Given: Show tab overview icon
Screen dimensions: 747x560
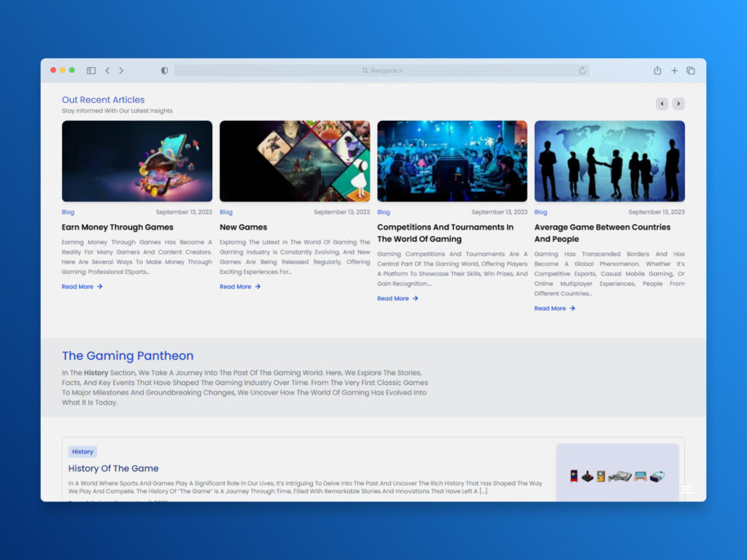Looking at the screenshot, I should coord(691,71).
